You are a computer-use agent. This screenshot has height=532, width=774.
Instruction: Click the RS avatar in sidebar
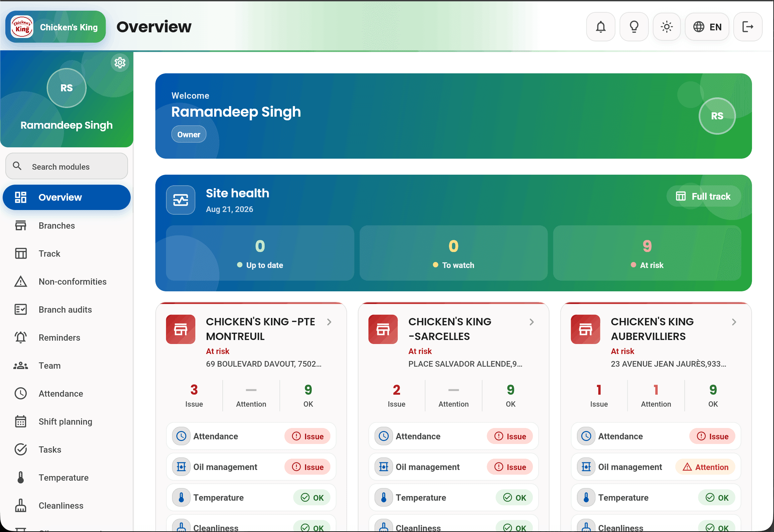(x=67, y=88)
